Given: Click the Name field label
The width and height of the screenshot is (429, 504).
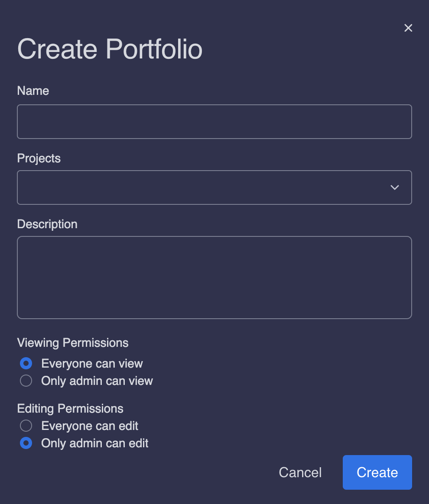Looking at the screenshot, I should pyautogui.click(x=33, y=90).
